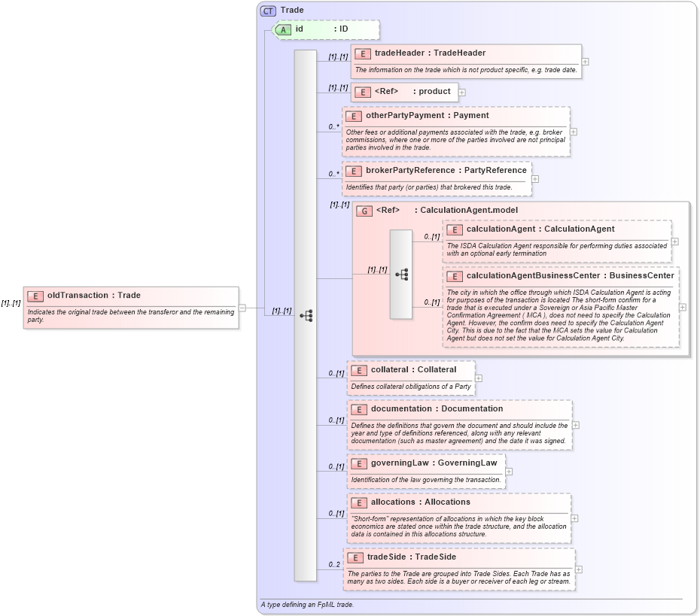The height and width of the screenshot is (616, 700).
Task: Expand the documentation element
Action: (574, 425)
